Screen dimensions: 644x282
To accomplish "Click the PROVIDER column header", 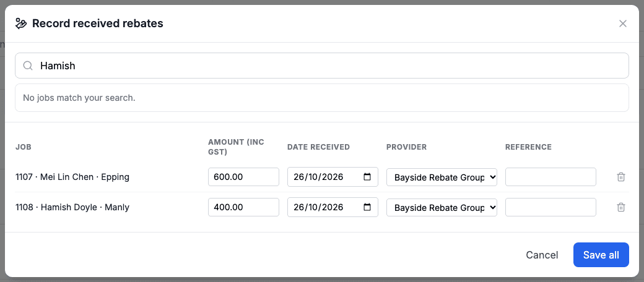I will pos(407,147).
